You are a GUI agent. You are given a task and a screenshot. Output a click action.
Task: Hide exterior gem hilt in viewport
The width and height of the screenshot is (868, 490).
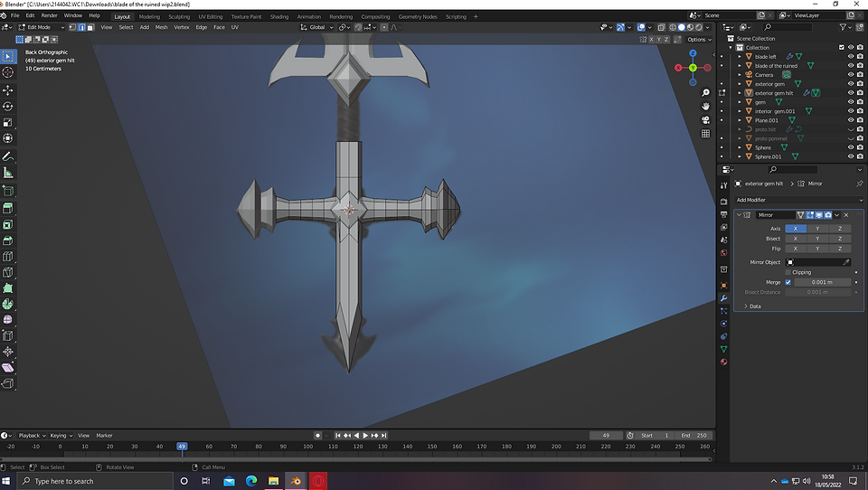851,93
